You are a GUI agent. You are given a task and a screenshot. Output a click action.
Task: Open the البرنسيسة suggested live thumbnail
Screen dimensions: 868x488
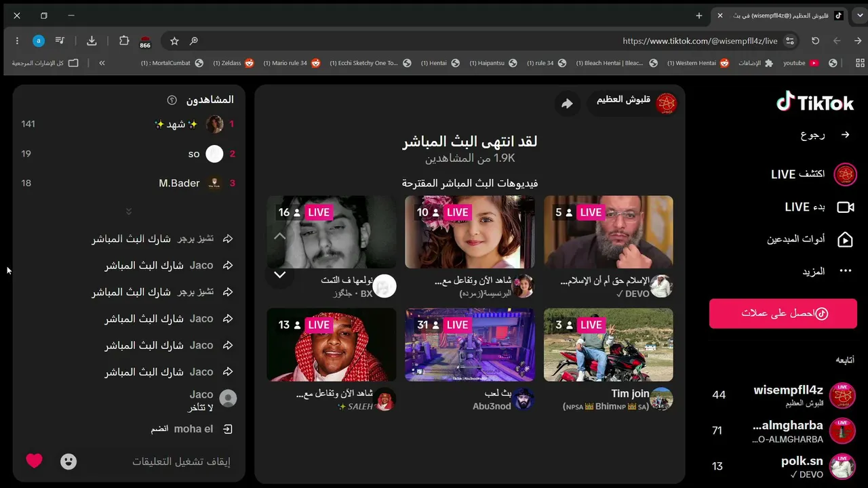469,232
